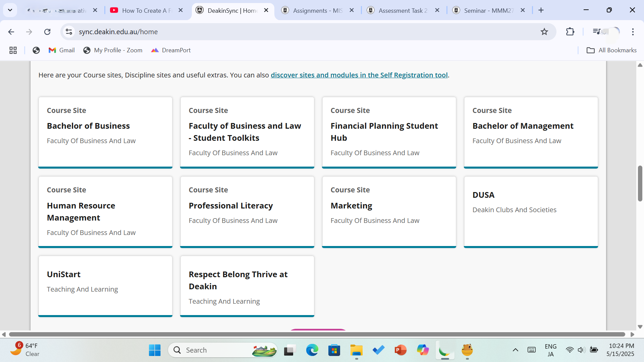The width and height of the screenshot is (644, 362).
Task: Close the DeakinSync Home tab
Action: pyautogui.click(x=266, y=10)
